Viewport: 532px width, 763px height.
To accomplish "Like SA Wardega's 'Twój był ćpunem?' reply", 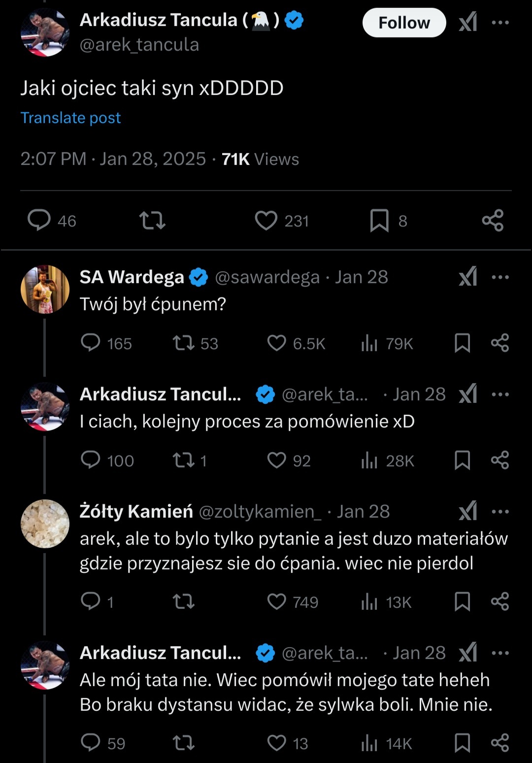I will tap(276, 343).
